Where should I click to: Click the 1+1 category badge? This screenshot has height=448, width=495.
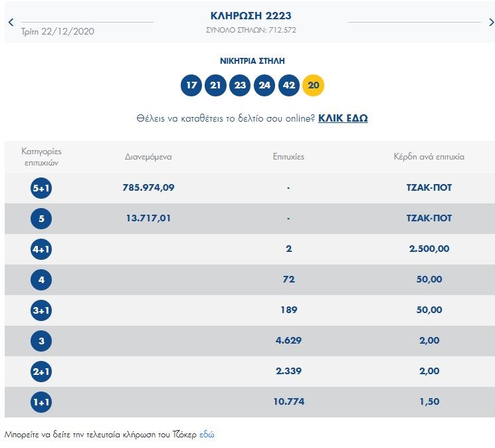41,402
